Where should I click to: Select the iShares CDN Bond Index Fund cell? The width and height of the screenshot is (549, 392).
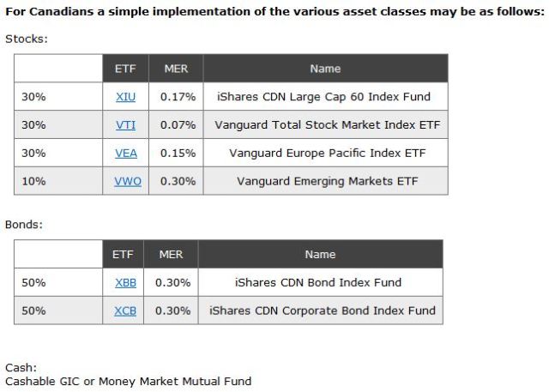click(318, 282)
